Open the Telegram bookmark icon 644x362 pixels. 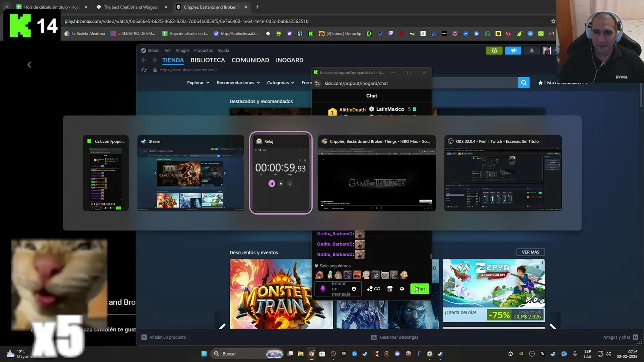(x=530, y=34)
